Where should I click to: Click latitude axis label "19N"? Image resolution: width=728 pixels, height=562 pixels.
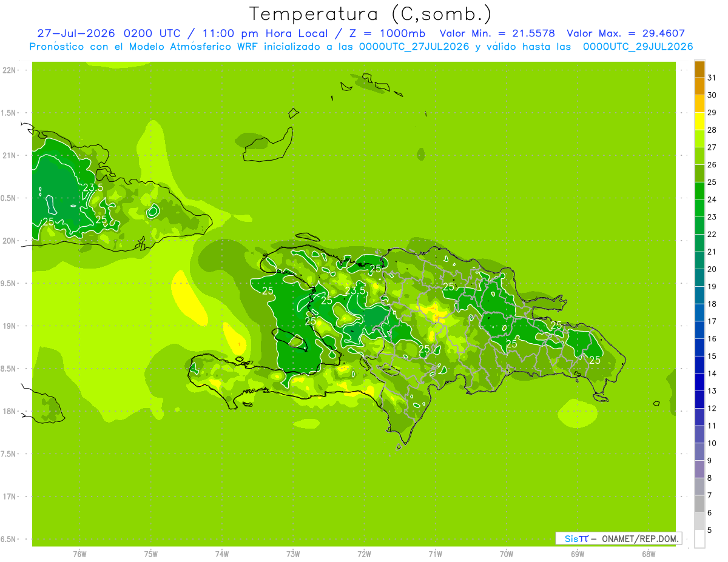10,326
